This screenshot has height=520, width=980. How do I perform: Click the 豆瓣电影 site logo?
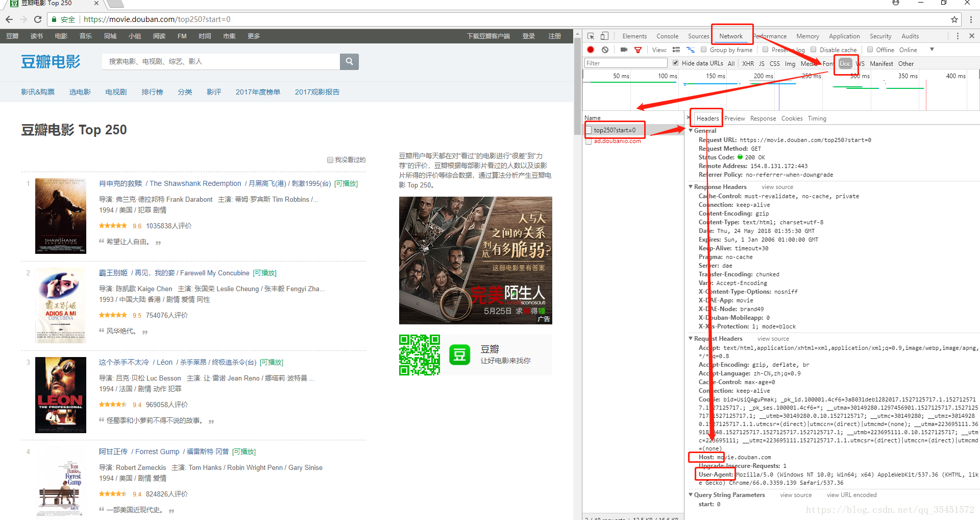click(x=51, y=61)
